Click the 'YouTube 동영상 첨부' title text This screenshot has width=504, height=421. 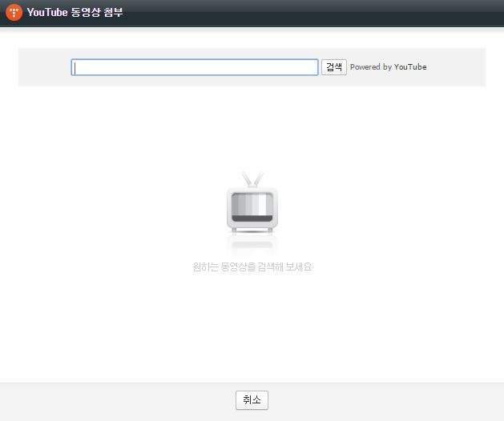point(75,12)
